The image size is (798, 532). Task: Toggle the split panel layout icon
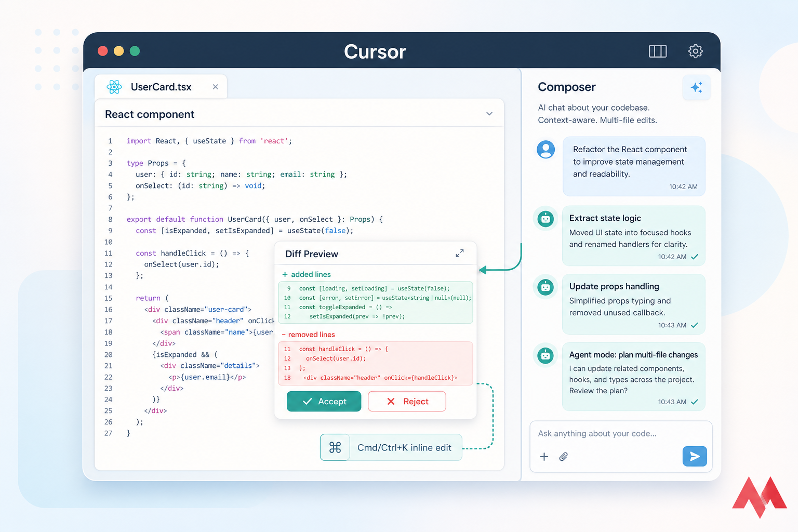(x=657, y=51)
